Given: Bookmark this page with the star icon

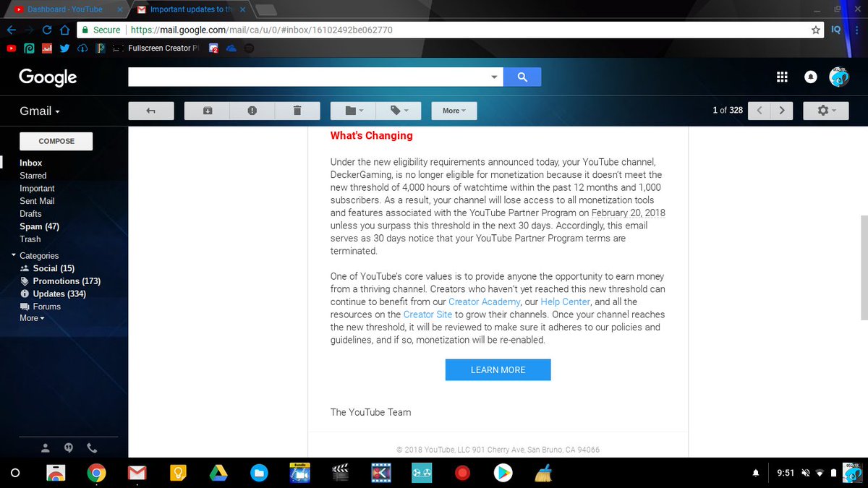Looking at the screenshot, I should coord(816,30).
